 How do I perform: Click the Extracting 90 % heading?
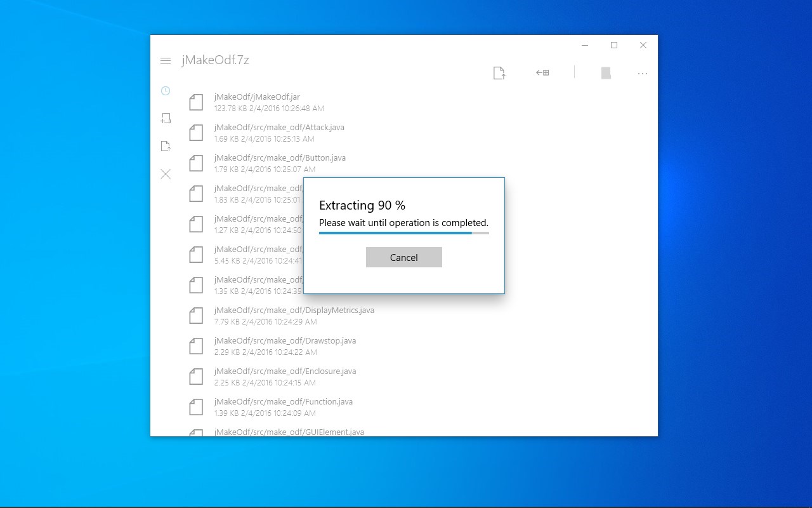(x=362, y=205)
